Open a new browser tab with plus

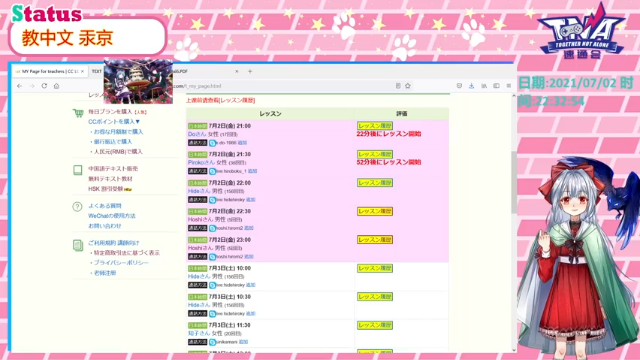click(250, 71)
